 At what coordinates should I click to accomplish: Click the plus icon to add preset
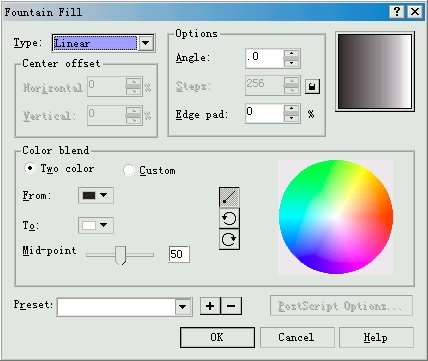pos(210,306)
